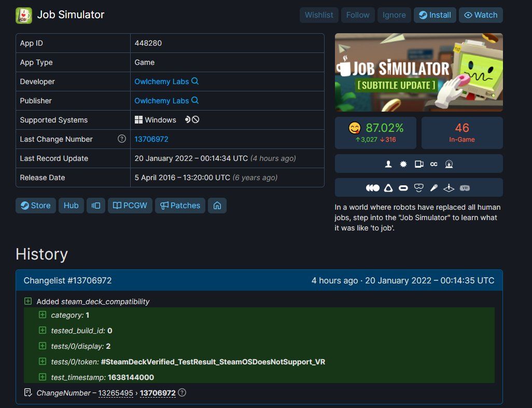Open the PCGW wiki button
This screenshot has width=532, height=408.
(130, 206)
